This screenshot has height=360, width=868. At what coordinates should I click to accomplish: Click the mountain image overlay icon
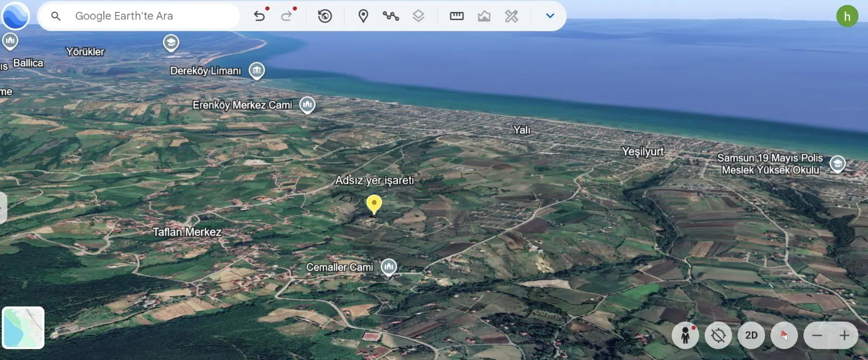click(484, 16)
